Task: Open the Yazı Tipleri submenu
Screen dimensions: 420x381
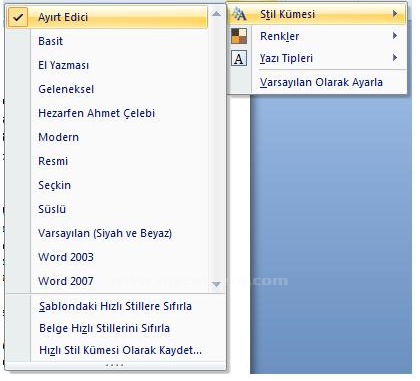Action: (x=317, y=58)
